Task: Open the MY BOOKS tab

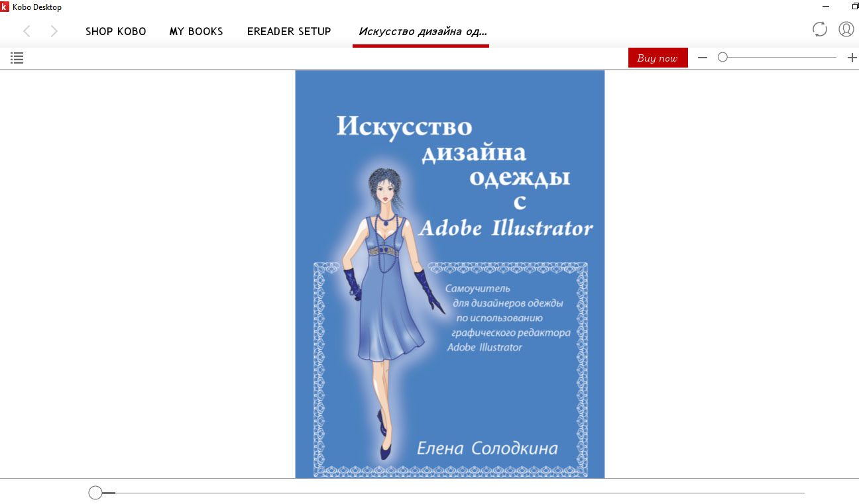Action: 196,31
